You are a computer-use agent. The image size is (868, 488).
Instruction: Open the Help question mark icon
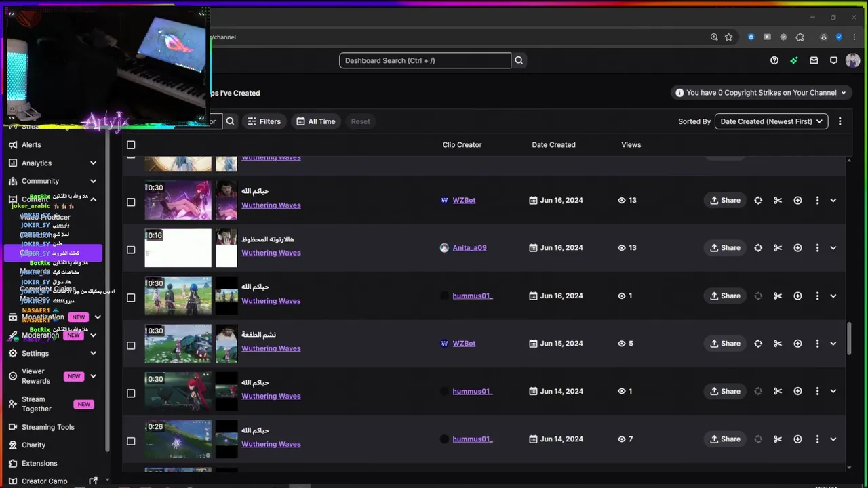[x=774, y=60]
